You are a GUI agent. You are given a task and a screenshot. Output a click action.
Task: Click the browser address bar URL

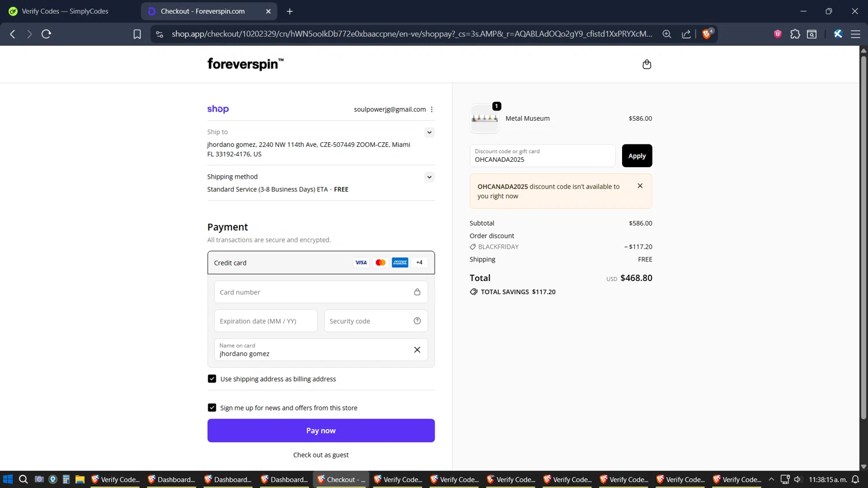[412, 34]
